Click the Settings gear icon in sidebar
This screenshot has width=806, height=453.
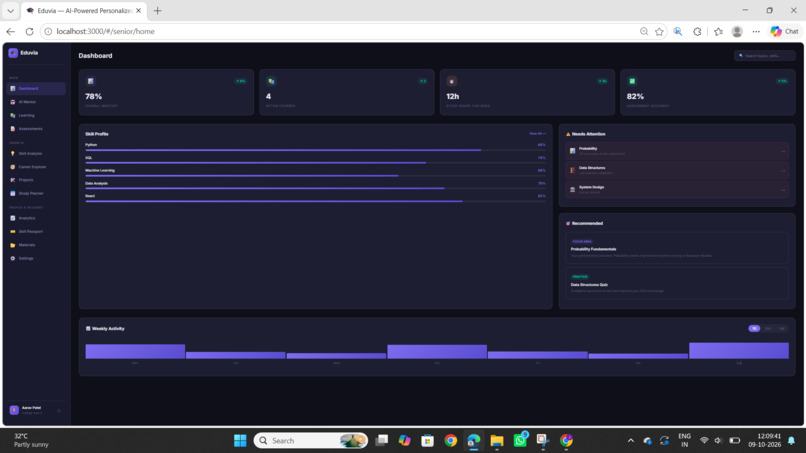pyautogui.click(x=13, y=258)
